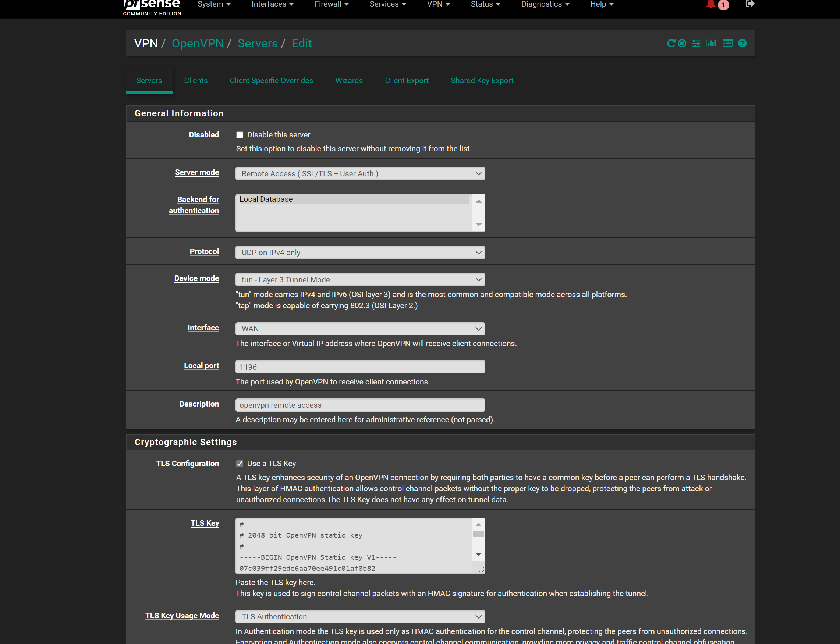840x644 pixels.
Task: Click the Interface label link
Action: tap(203, 328)
